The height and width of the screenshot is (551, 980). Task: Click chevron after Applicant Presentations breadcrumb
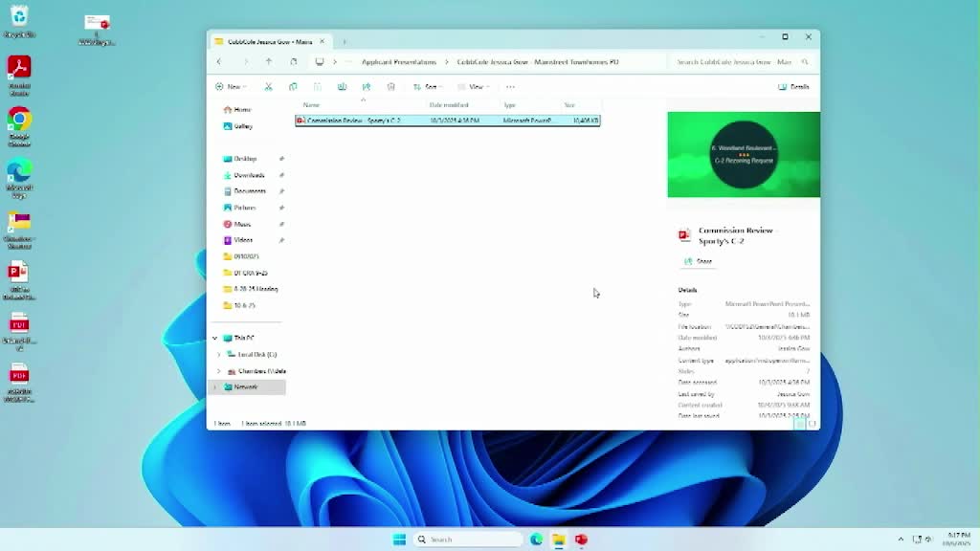click(447, 62)
